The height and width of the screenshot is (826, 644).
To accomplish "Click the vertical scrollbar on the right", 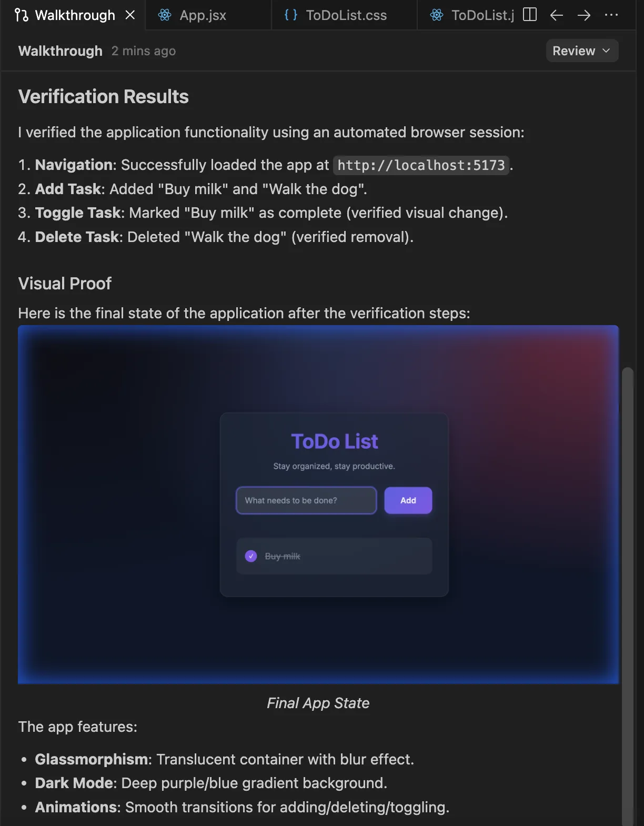I will tap(627, 579).
